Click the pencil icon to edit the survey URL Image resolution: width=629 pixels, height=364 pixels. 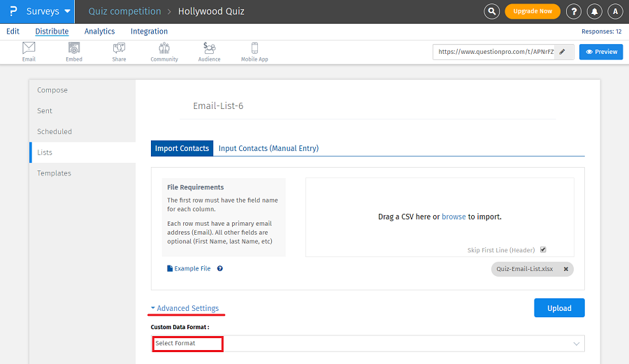coord(563,52)
